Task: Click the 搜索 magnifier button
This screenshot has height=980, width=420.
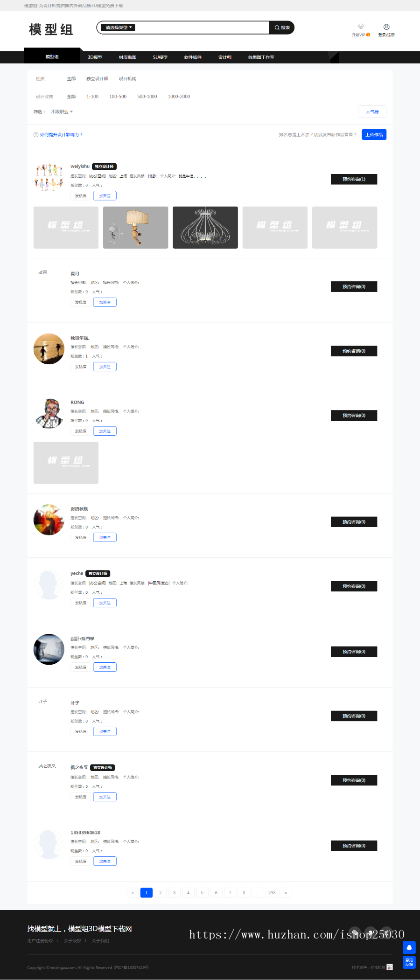Action: [282, 28]
